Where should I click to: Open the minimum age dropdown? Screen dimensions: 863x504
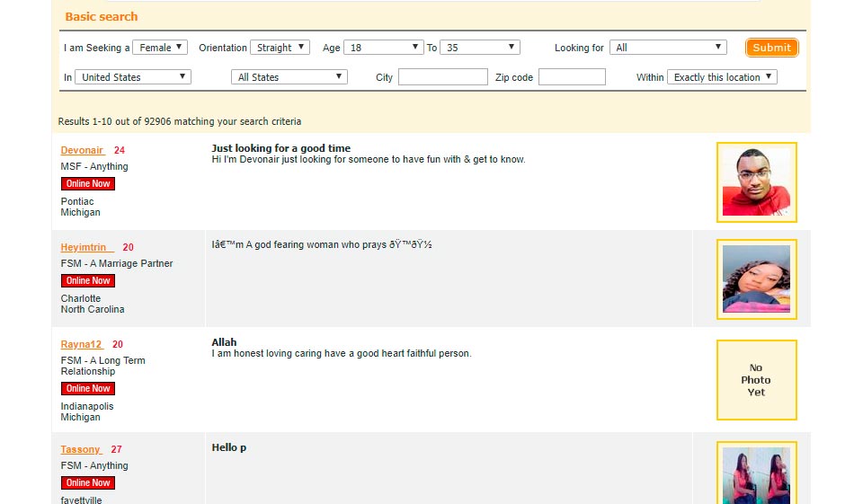(384, 48)
